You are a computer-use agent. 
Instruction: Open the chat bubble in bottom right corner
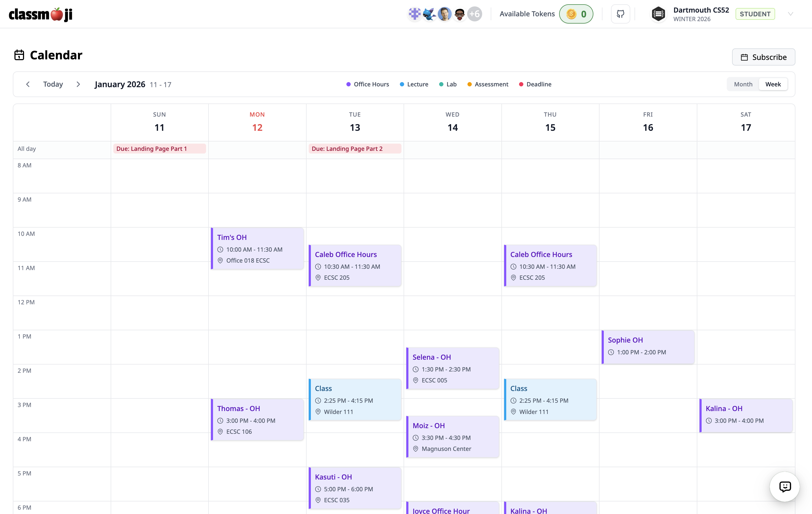[x=785, y=487]
